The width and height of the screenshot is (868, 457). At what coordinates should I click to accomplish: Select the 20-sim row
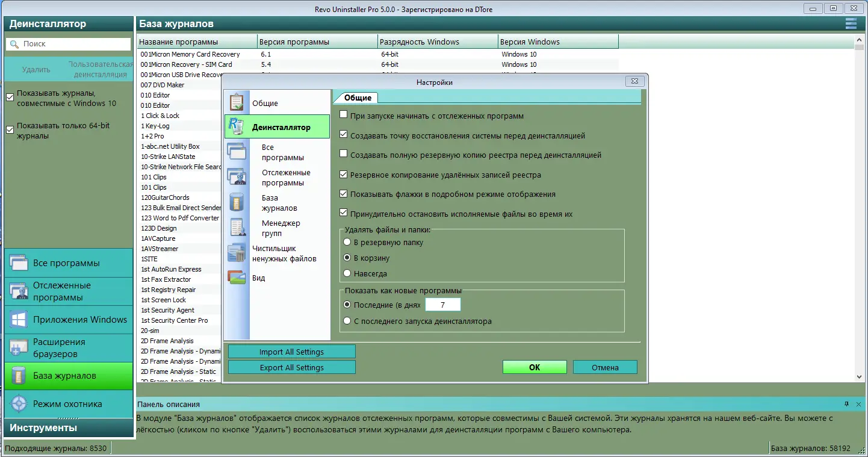click(x=179, y=331)
